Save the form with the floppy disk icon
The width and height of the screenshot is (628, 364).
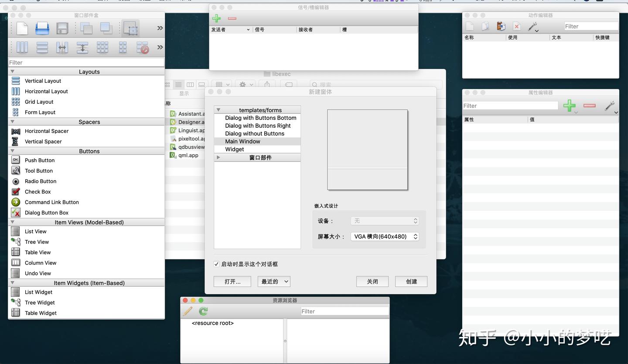62,28
